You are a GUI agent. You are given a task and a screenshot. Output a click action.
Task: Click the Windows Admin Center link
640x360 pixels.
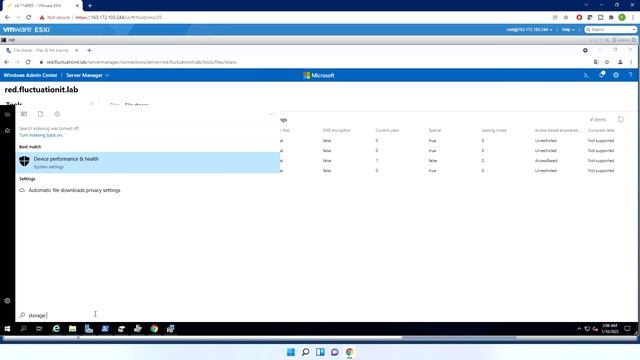point(30,75)
